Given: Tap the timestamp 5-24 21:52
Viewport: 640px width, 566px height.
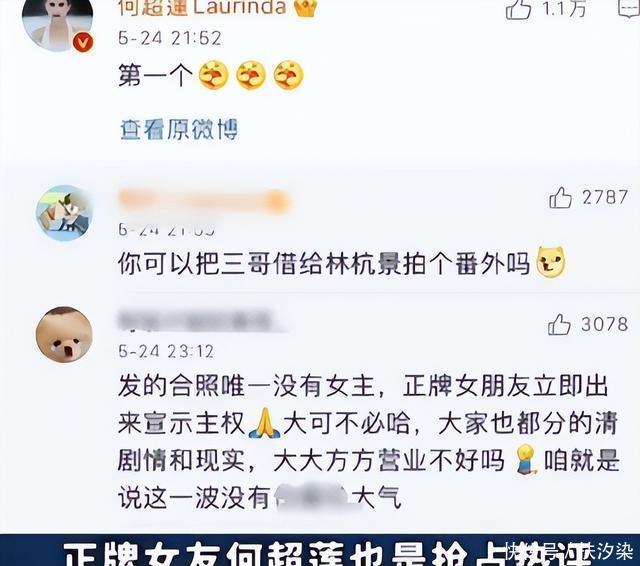Looking at the screenshot, I should coord(170,39).
